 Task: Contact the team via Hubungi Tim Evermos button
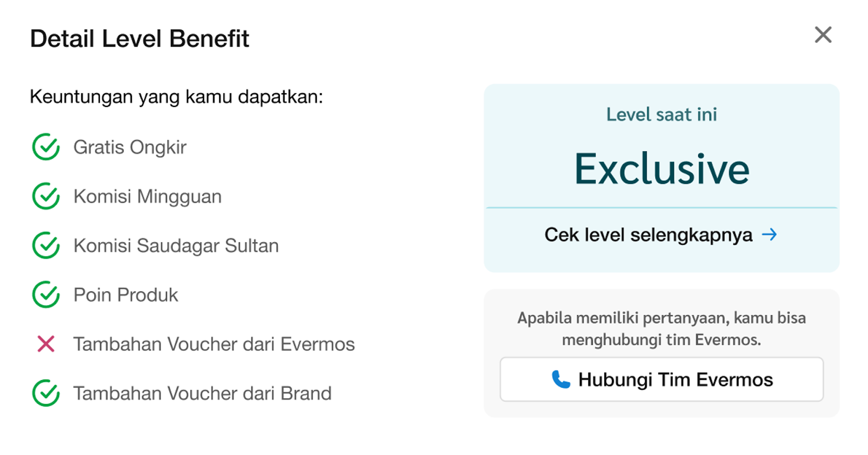click(661, 379)
